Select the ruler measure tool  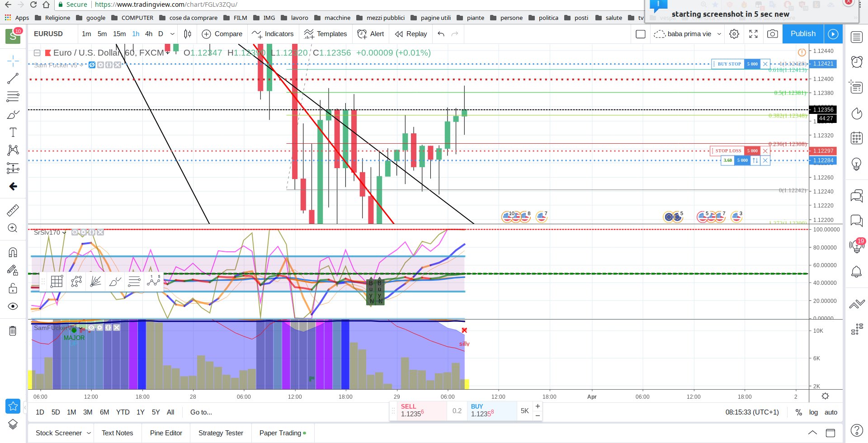coord(13,210)
